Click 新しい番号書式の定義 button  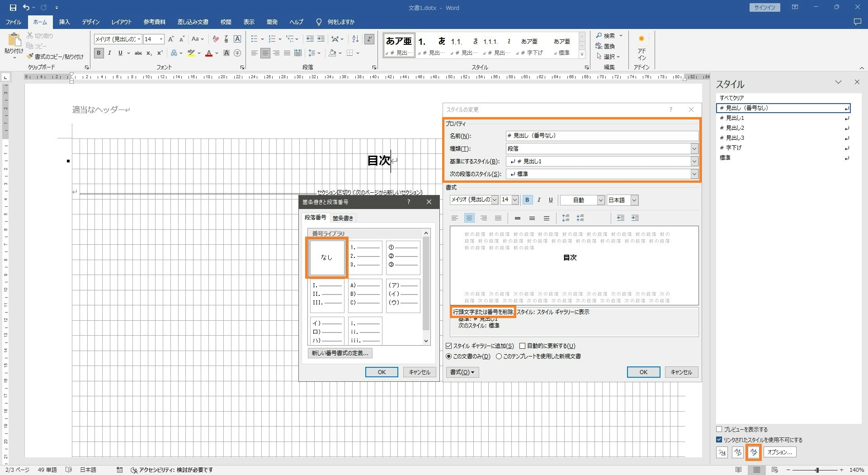point(340,353)
